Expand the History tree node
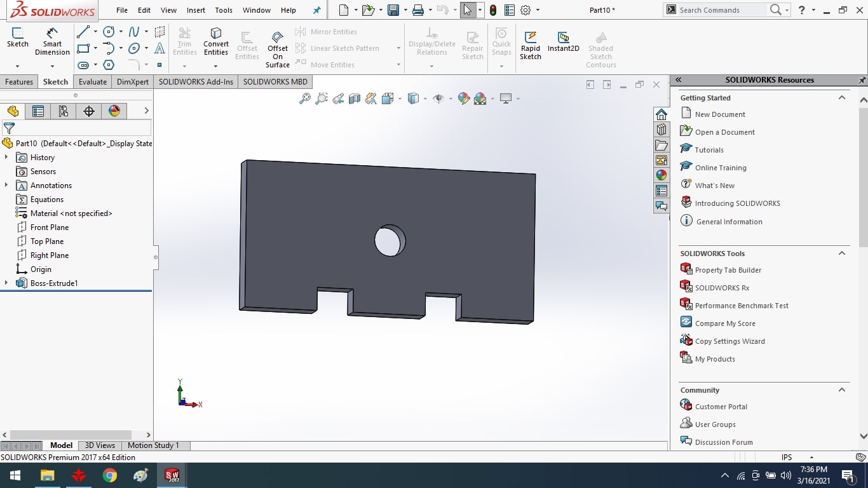 [x=6, y=157]
